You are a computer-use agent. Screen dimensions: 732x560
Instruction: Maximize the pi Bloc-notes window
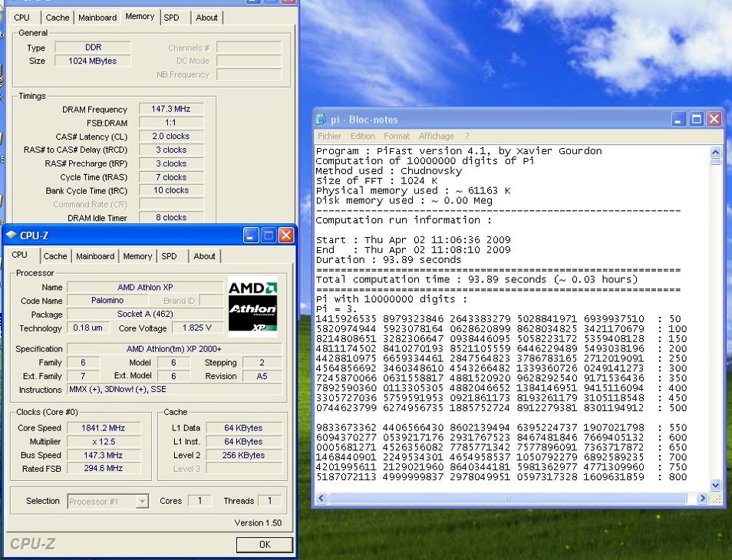point(697,120)
